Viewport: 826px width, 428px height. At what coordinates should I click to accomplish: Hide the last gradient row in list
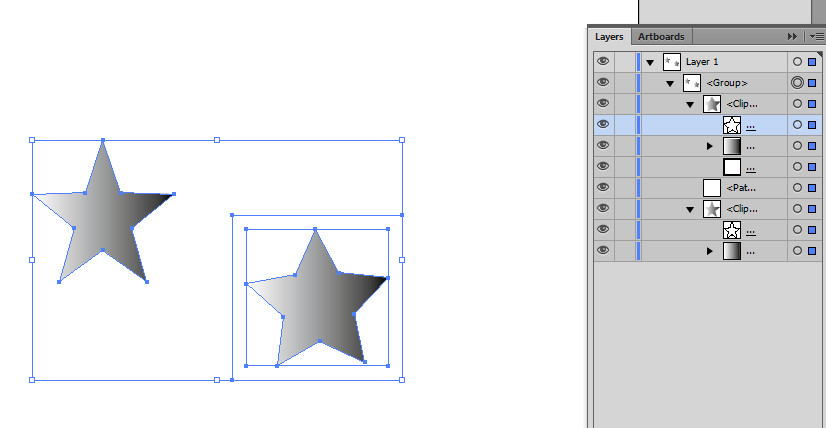603,250
